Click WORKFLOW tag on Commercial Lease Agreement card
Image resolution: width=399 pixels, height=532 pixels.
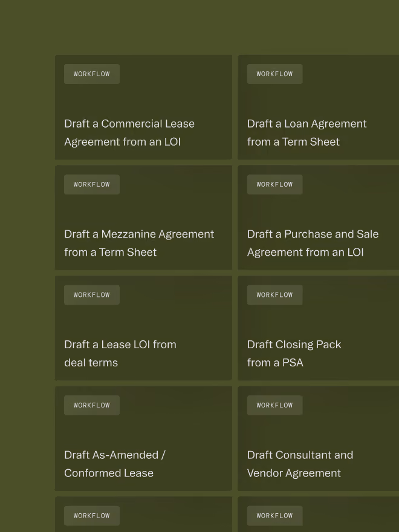[x=92, y=74]
